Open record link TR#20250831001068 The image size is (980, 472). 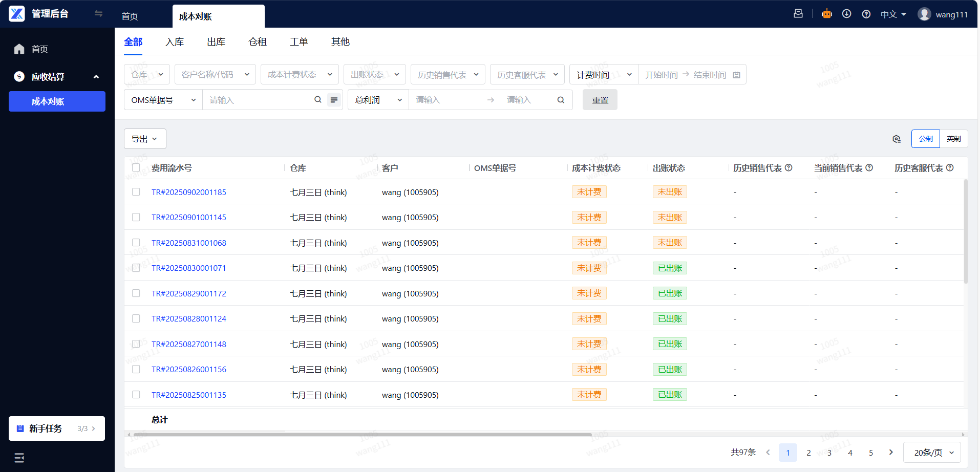[x=189, y=243]
